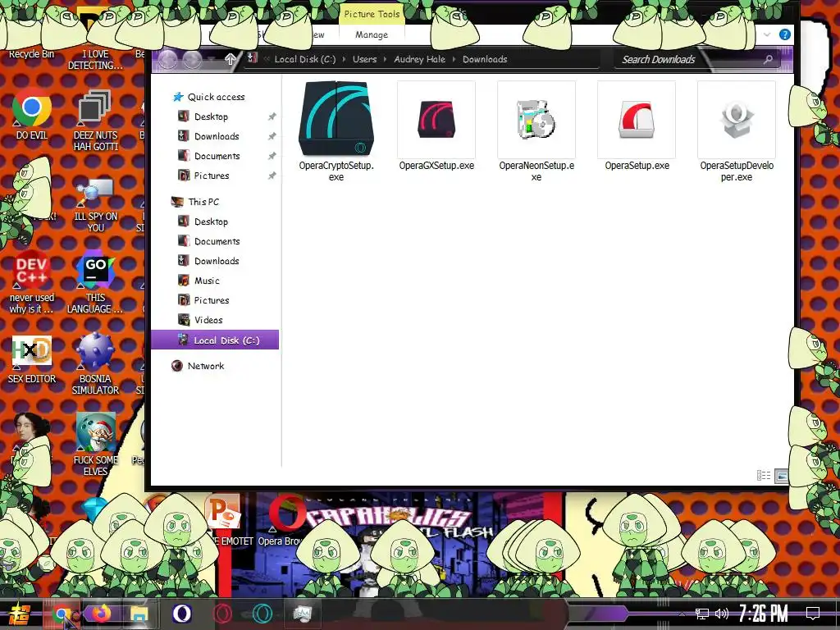This screenshot has width=840, height=630.
Task: Expand dropdown arrow after Audrey Hale breadcrumb
Action: tap(454, 59)
